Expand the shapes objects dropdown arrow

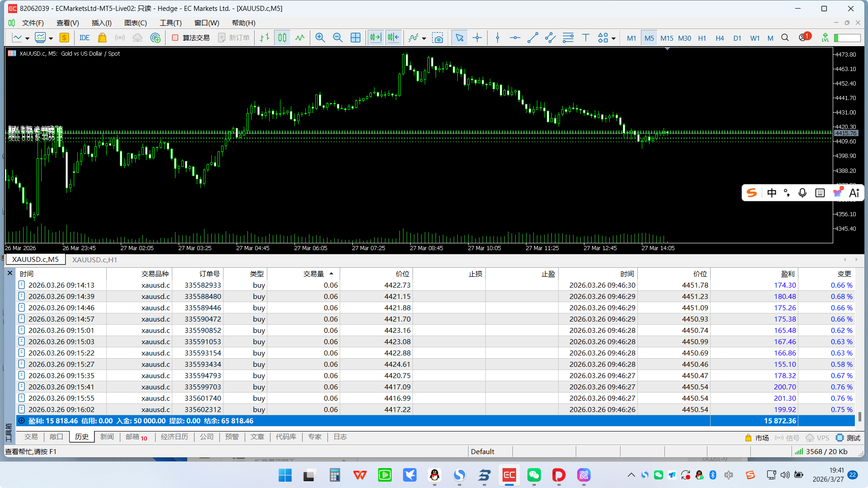[x=613, y=38]
